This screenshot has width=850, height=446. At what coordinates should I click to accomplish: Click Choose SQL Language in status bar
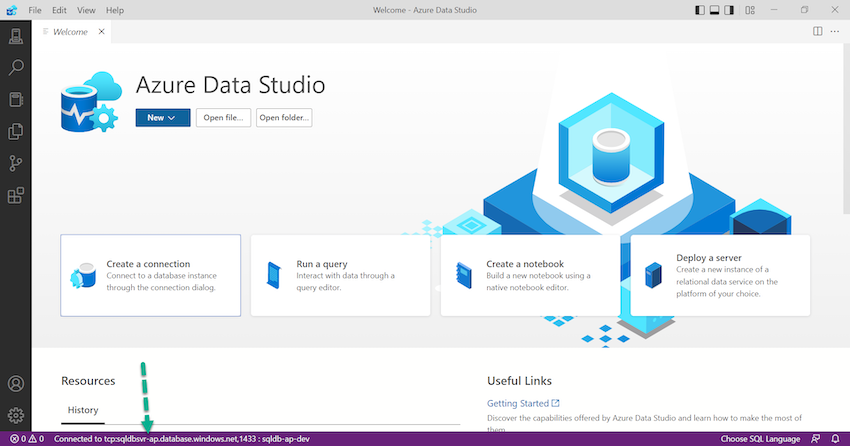760,439
